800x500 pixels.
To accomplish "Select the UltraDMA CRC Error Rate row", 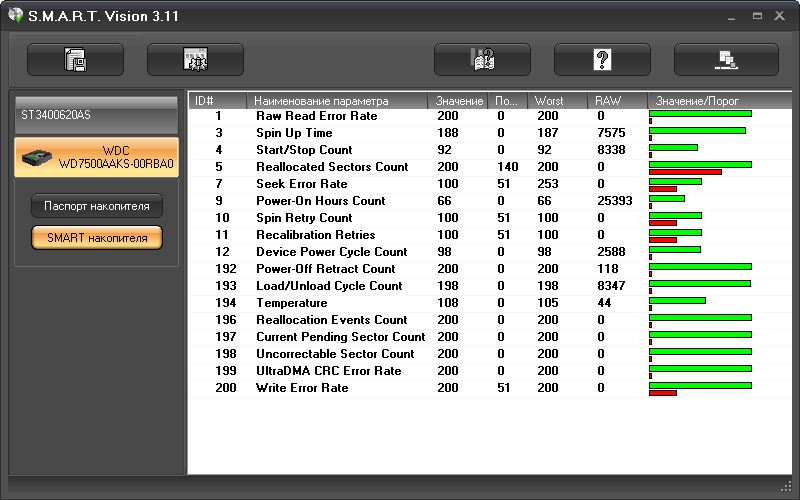I will tap(490, 371).
